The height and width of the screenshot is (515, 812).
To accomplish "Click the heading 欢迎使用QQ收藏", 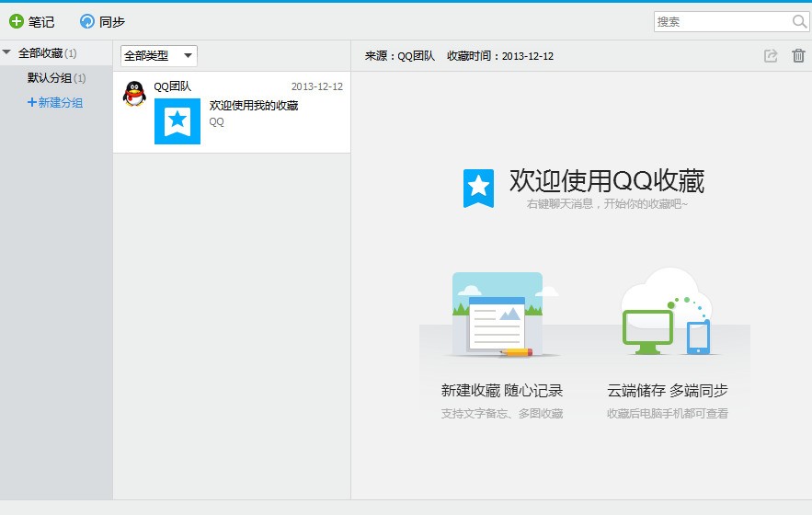I will point(607,181).
